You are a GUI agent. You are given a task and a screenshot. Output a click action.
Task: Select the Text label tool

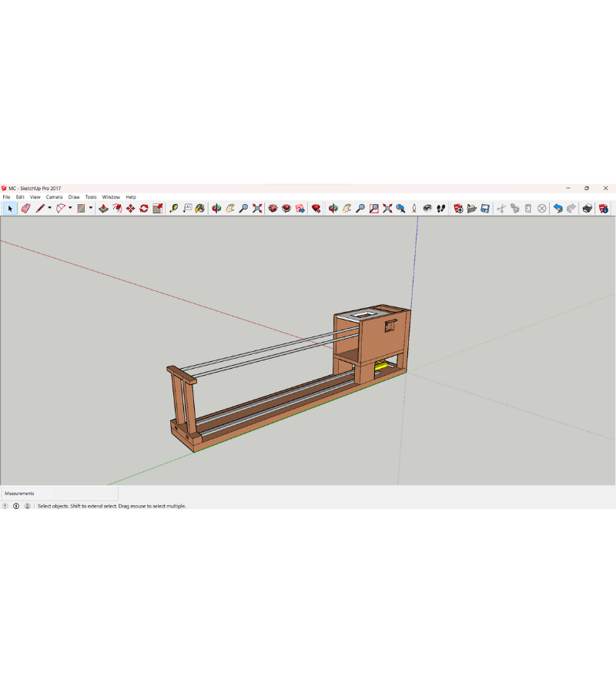tap(187, 209)
